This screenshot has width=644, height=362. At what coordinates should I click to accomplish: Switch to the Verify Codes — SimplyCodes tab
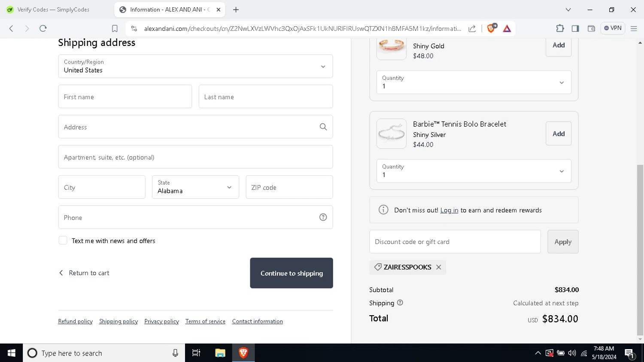tap(53, 9)
